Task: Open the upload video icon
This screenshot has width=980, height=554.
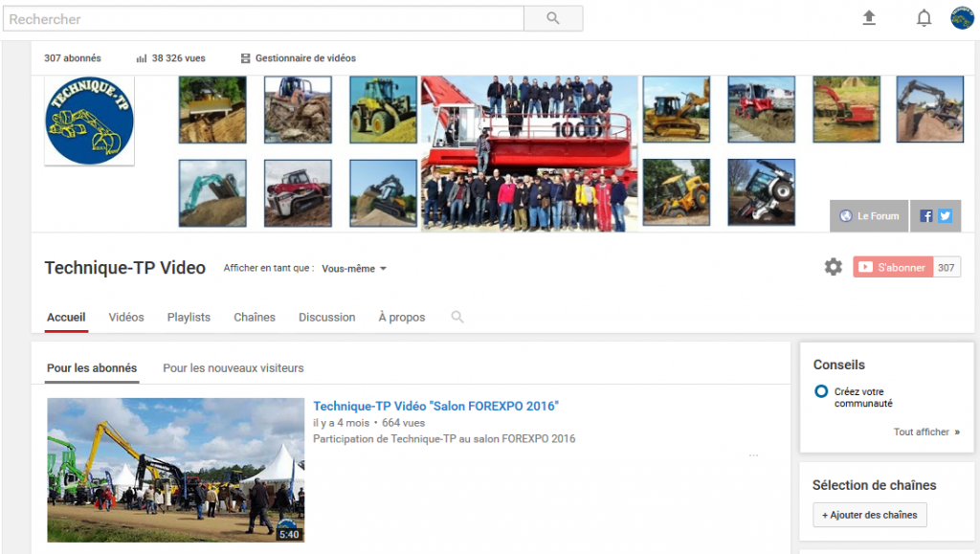Action: 869,18
